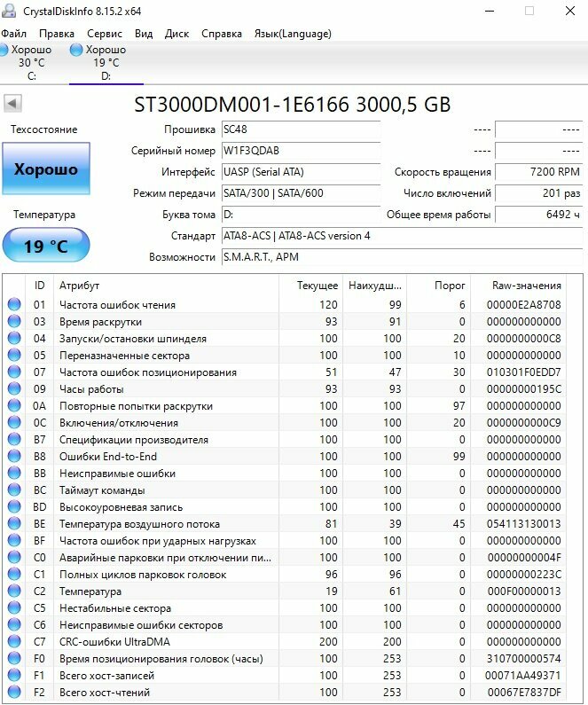The image size is (588, 705).
Task: Click the Прошивка field showing SC48
Action: 302,129
